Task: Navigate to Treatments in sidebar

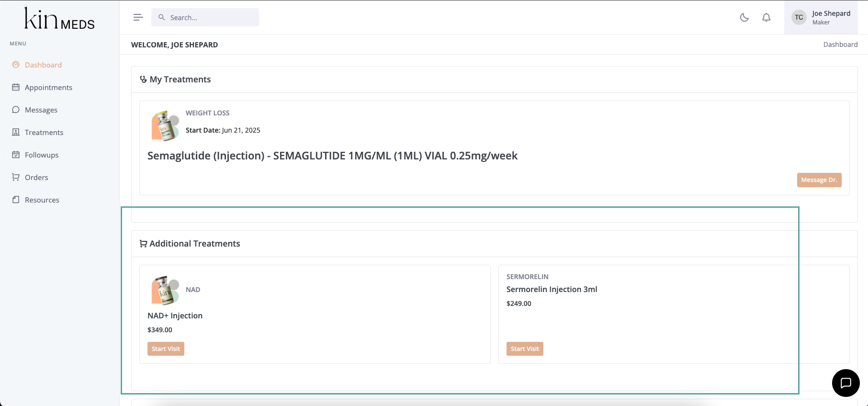Action: point(44,133)
